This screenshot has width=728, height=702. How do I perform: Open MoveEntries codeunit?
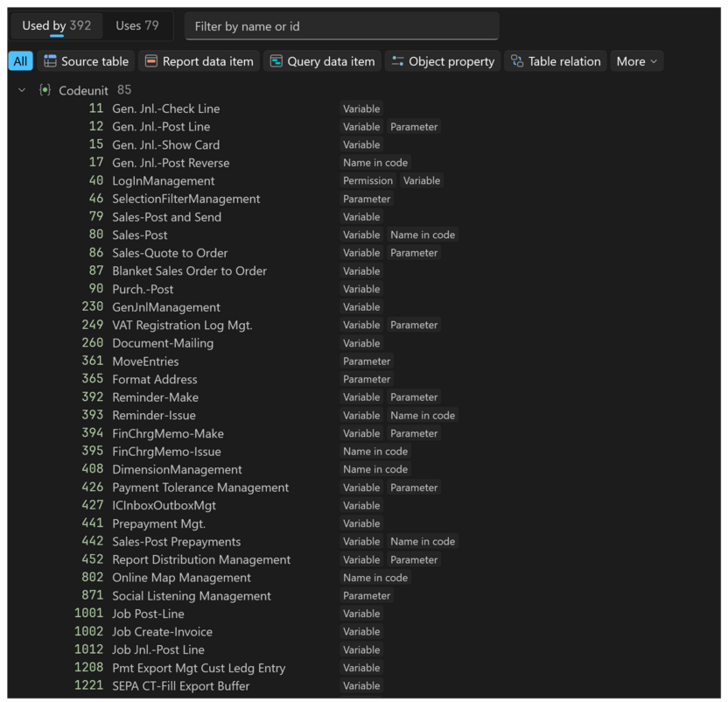point(145,362)
